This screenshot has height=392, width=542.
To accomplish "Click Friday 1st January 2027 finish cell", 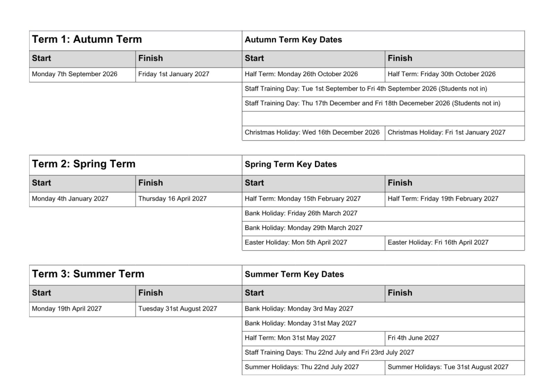I will point(189,75).
